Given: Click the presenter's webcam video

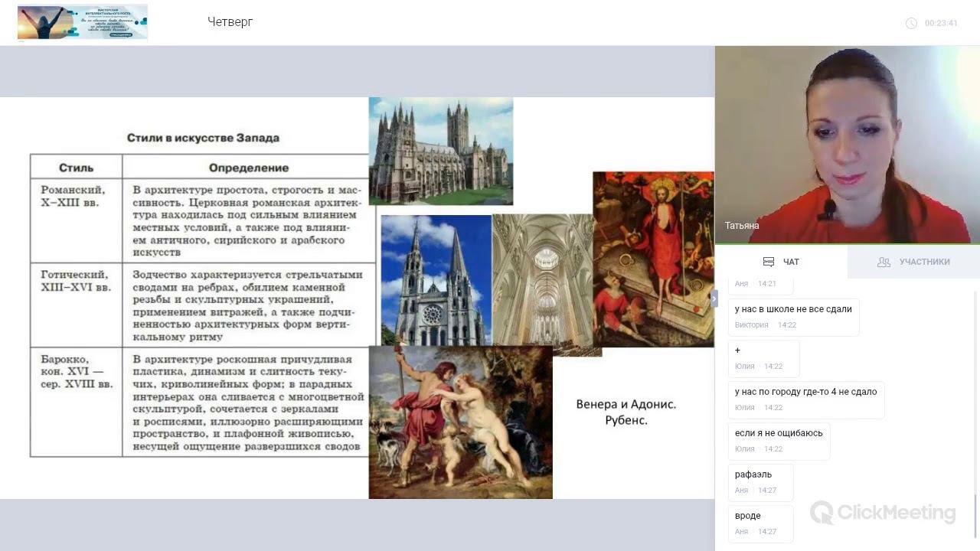Looking at the screenshot, I should 848,145.
